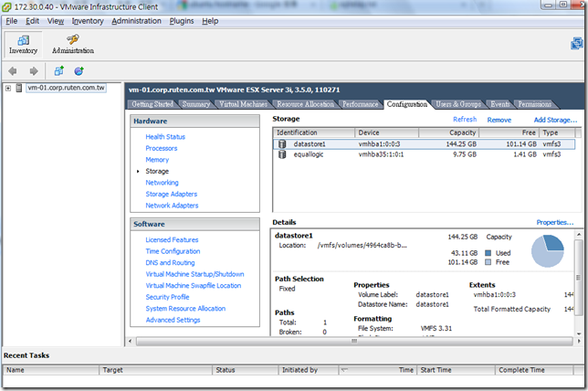Switch to the Permissions tab
The width and height of the screenshot is (588, 391).
click(x=535, y=104)
